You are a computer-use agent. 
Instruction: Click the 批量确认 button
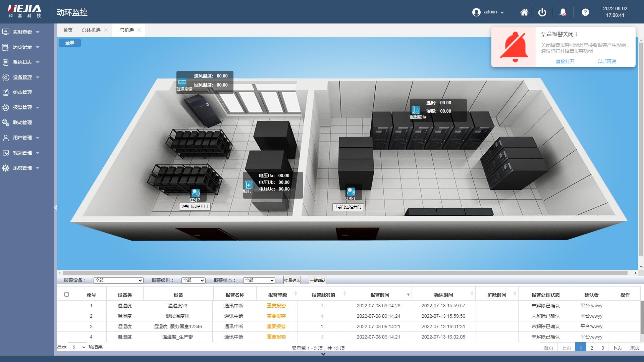click(x=292, y=280)
